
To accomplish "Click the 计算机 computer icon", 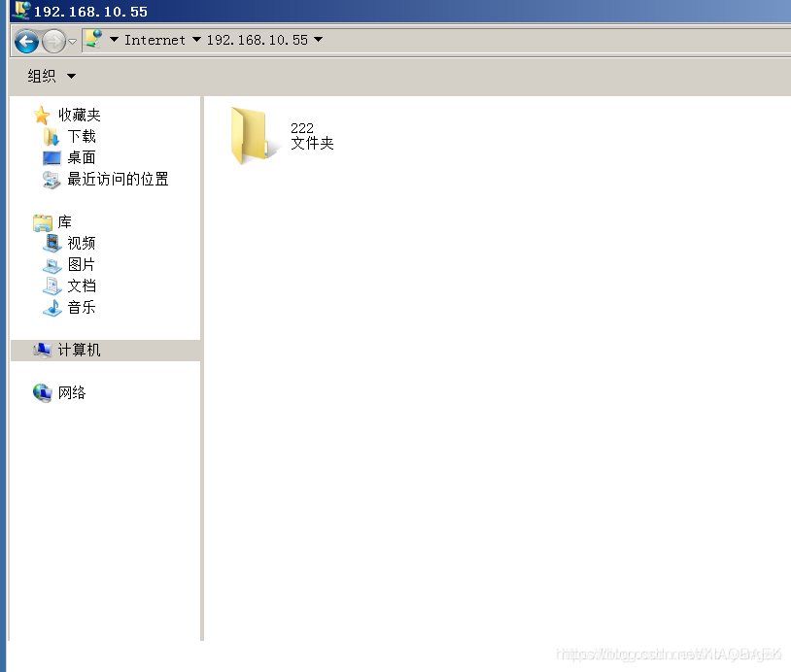I will coord(43,350).
